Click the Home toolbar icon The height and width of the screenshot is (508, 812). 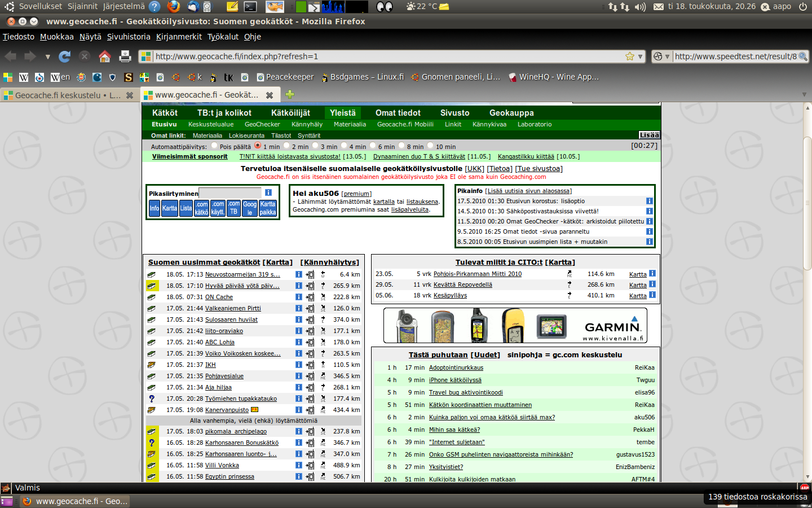coord(104,56)
